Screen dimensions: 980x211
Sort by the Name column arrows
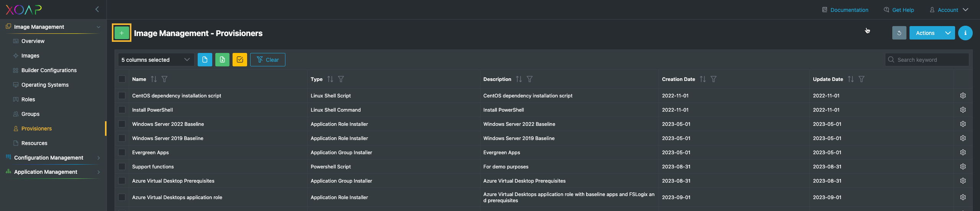point(154,79)
